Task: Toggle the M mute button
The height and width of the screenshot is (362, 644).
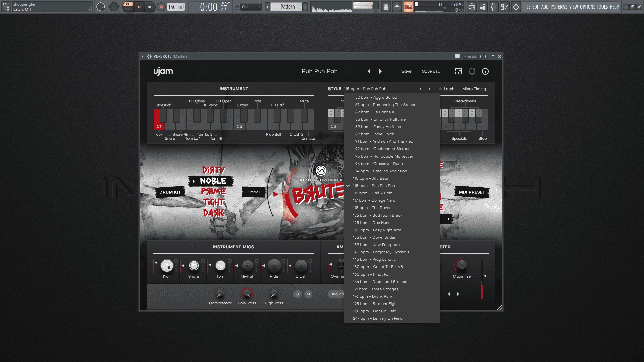Action: [x=308, y=294]
